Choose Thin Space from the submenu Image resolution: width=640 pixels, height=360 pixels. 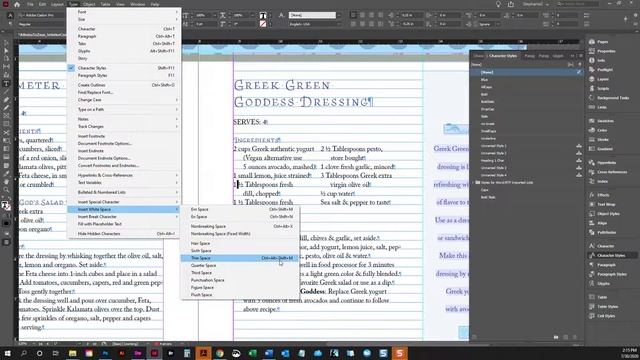point(240,258)
